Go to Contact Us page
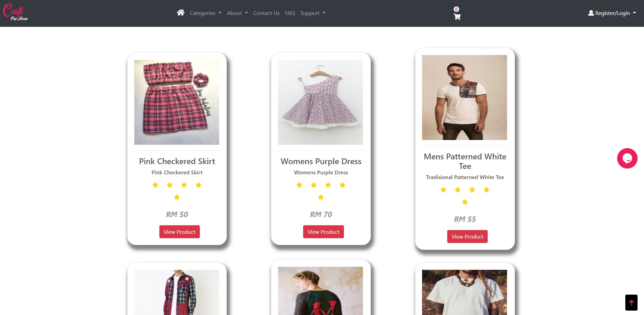 (x=266, y=13)
